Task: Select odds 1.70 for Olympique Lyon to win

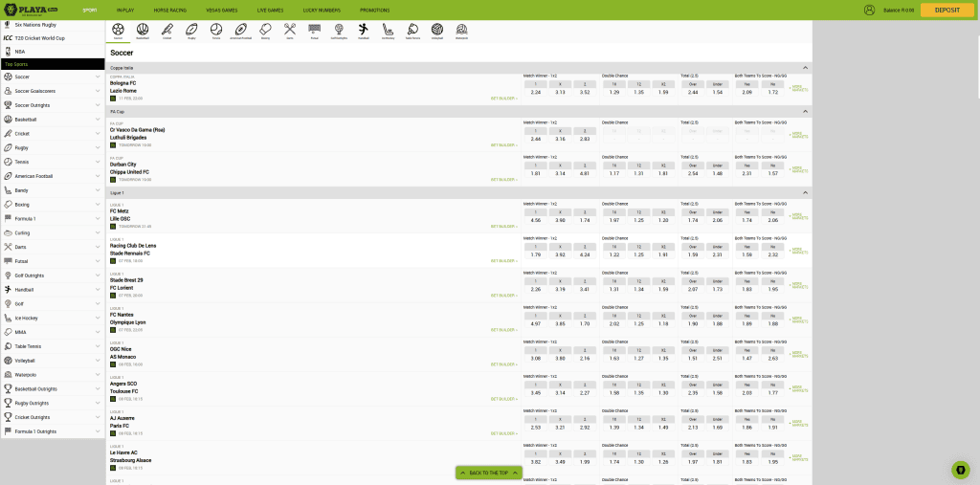Action: 585,323
